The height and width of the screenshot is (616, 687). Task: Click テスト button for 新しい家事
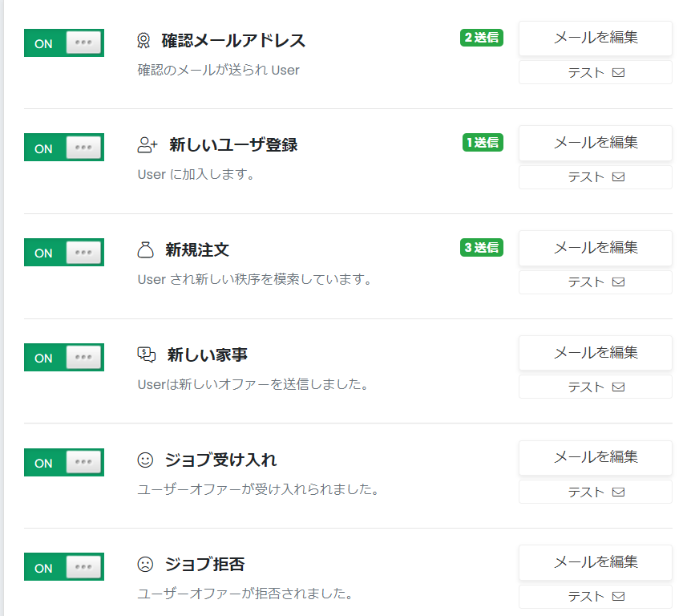pyautogui.click(x=595, y=387)
